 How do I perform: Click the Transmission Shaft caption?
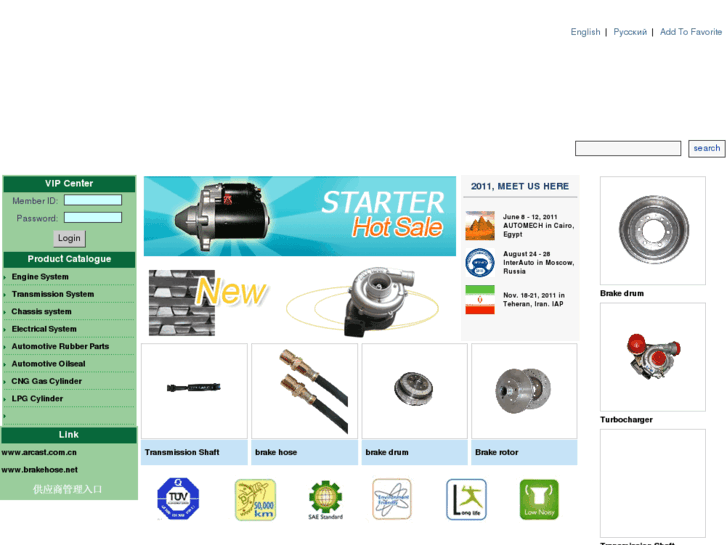182,452
